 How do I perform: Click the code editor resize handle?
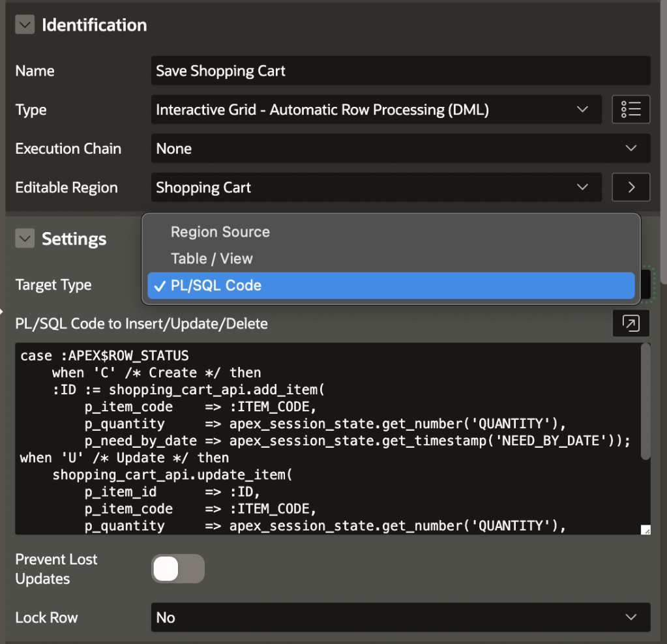(645, 529)
